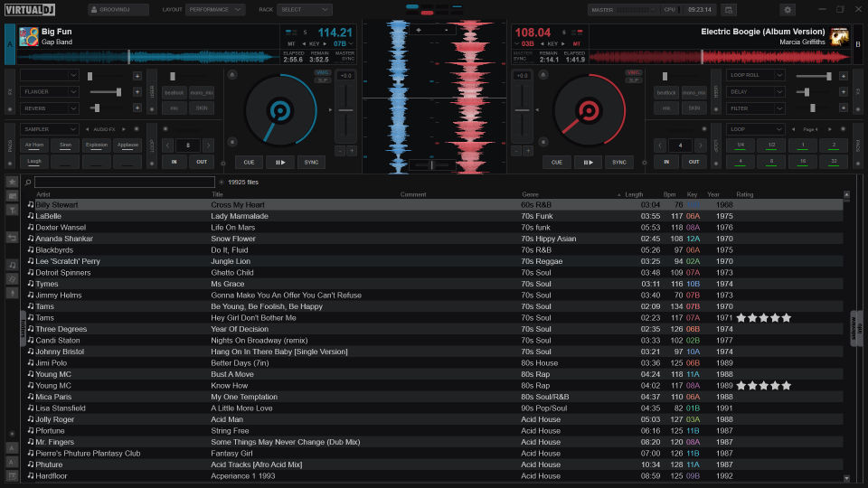The image size is (868, 488).
Task: Open the LOOP ROLL effect dropdown
Action: pos(755,75)
